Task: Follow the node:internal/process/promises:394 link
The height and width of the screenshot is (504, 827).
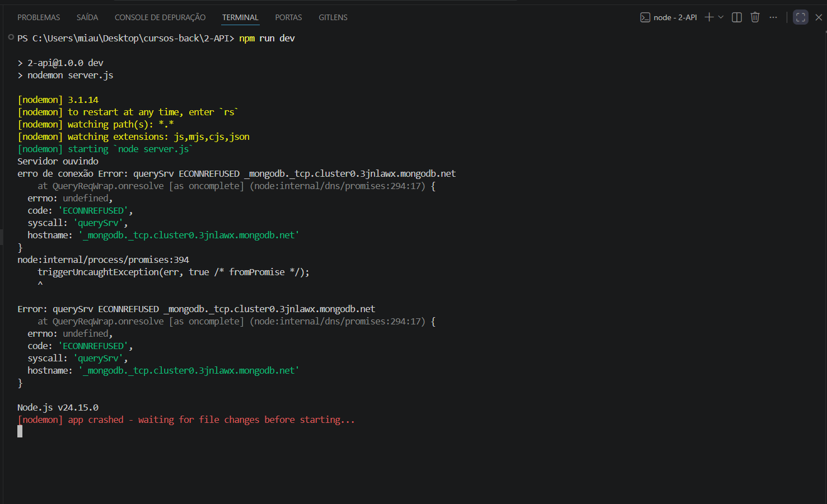Action: coord(103,260)
